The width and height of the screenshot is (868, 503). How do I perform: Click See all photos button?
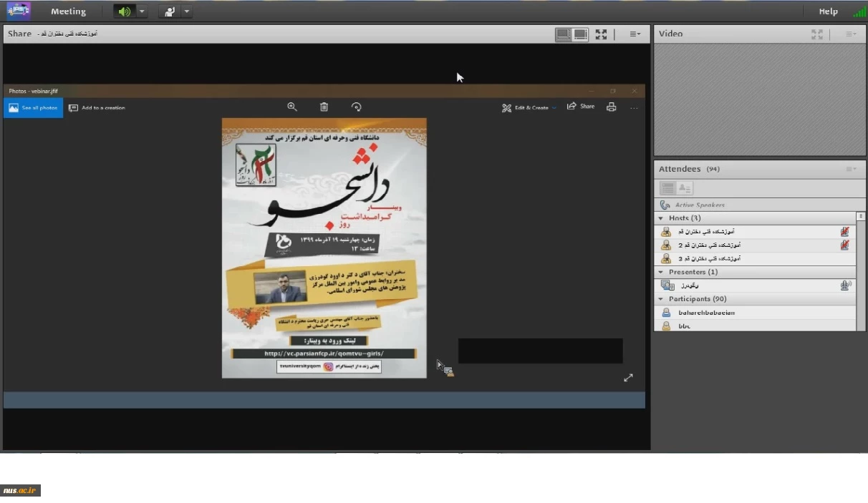[33, 108]
